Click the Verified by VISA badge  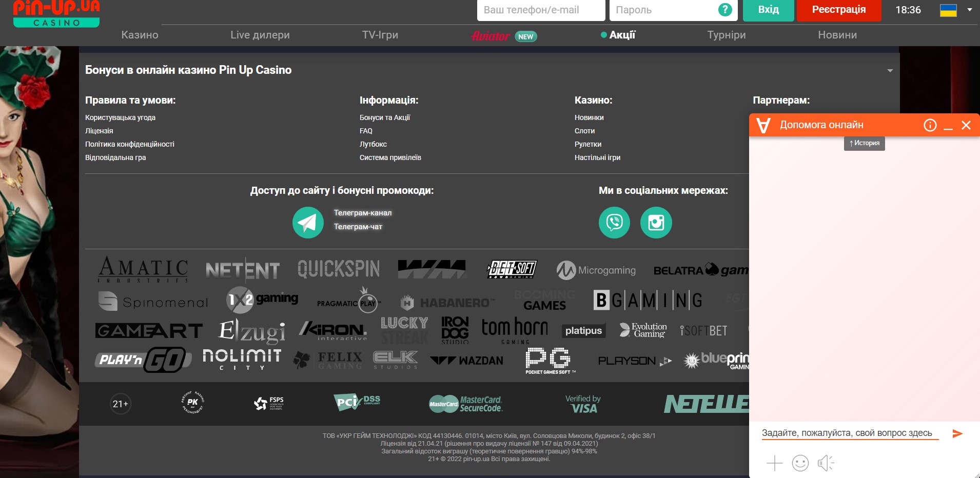click(x=583, y=404)
